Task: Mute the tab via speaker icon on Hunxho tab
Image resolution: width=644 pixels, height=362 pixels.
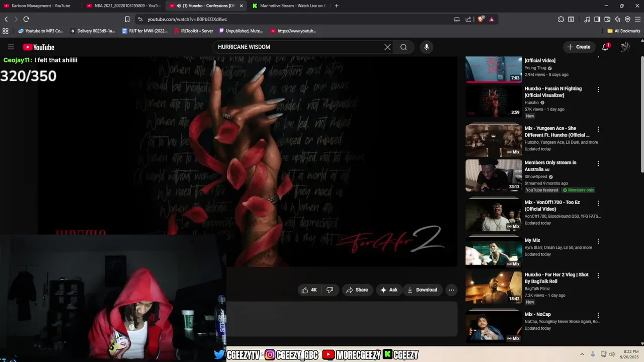Action: (179, 6)
